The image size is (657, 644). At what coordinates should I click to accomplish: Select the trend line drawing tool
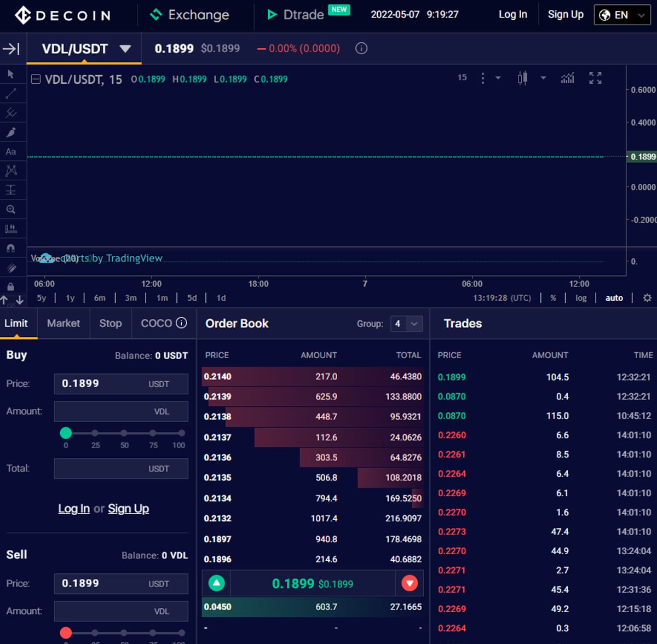[11, 94]
